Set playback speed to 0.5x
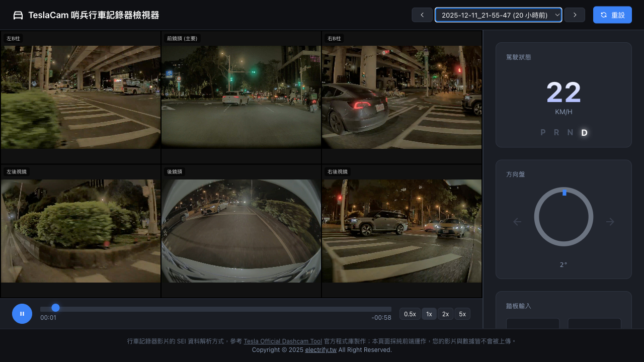This screenshot has width=644, height=362. pyautogui.click(x=410, y=314)
